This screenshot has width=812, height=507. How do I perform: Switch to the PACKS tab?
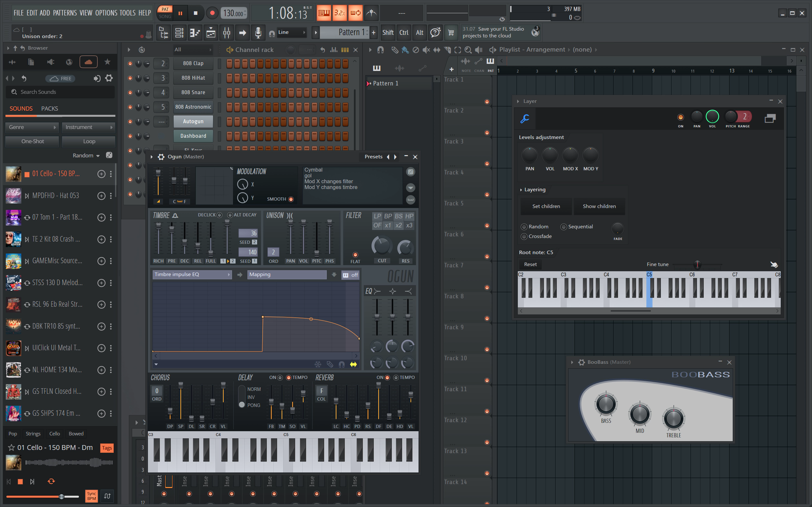coord(50,109)
